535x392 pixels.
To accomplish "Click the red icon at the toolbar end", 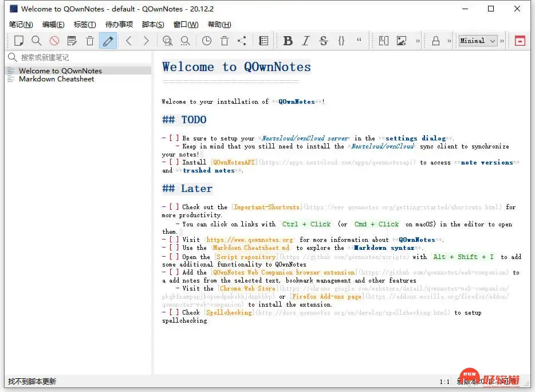I will click(x=520, y=41).
